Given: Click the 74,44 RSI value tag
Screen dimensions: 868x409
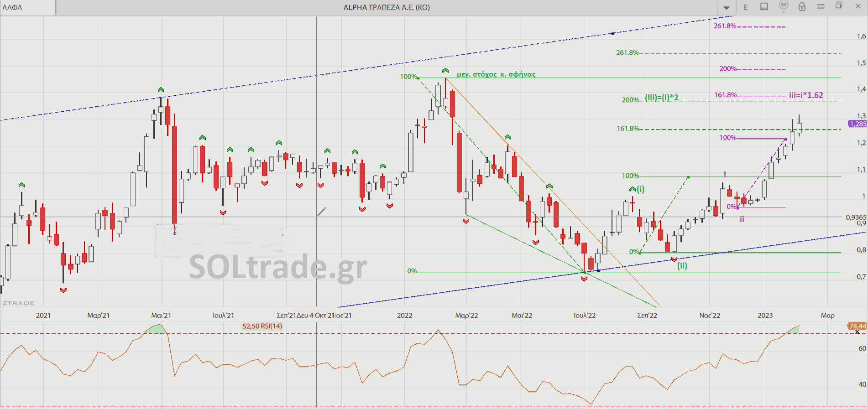Looking at the screenshot, I should click(x=858, y=326).
